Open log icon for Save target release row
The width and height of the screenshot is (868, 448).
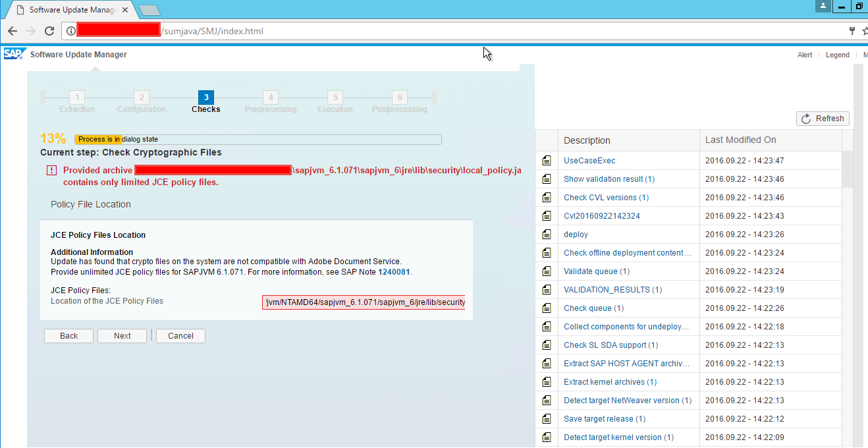pyautogui.click(x=547, y=419)
